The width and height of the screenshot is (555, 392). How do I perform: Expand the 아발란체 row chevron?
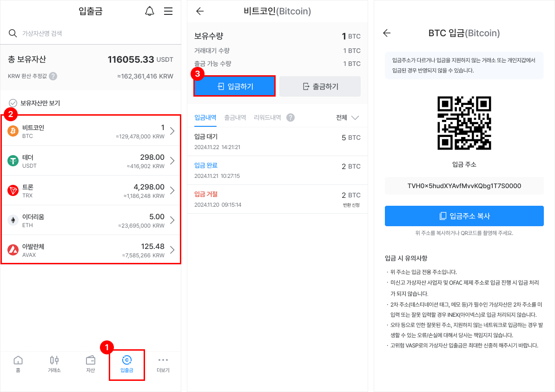pyautogui.click(x=172, y=250)
